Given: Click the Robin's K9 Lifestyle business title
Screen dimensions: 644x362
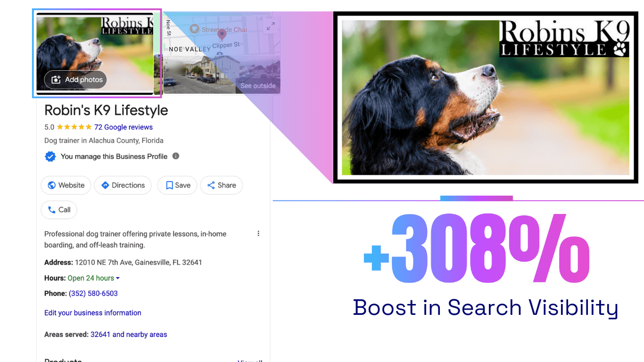Looking at the screenshot, I should tap(106, 110).
